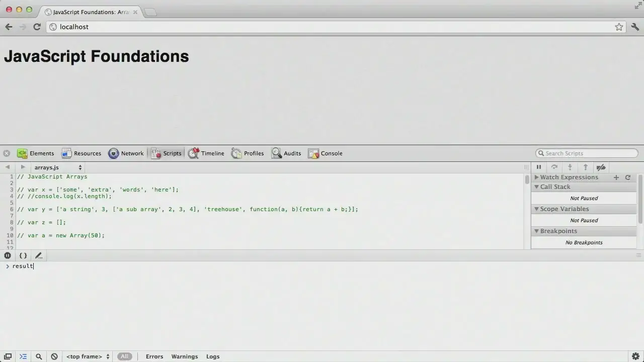Open the top frame context dropdown
The image size is (644, 362).
(88, 356)
